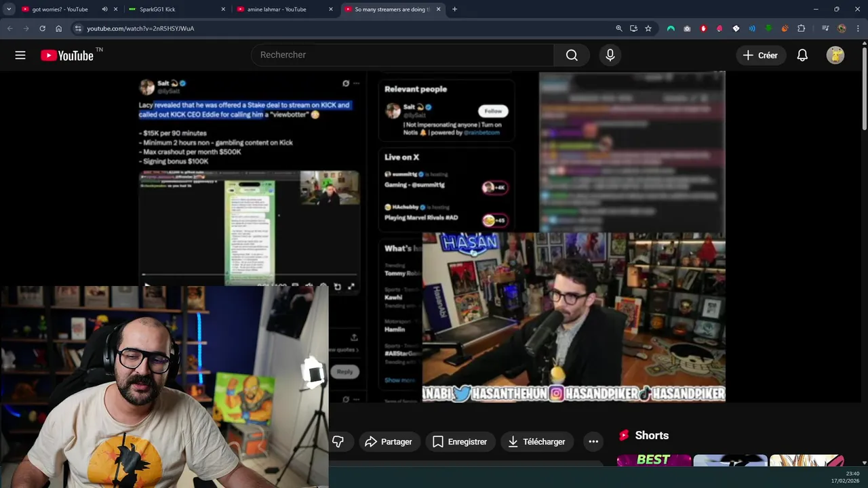This screenshot has height=488, width=868.
Task: Click the Shorts section heading
Action: pyautogui.click(x=652, y=436)
